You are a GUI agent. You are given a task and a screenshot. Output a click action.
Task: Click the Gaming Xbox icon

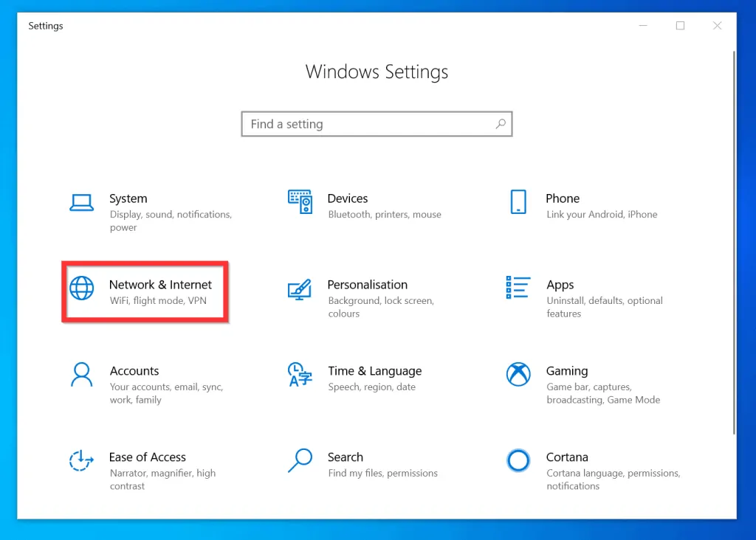click(x=518, y=375)
